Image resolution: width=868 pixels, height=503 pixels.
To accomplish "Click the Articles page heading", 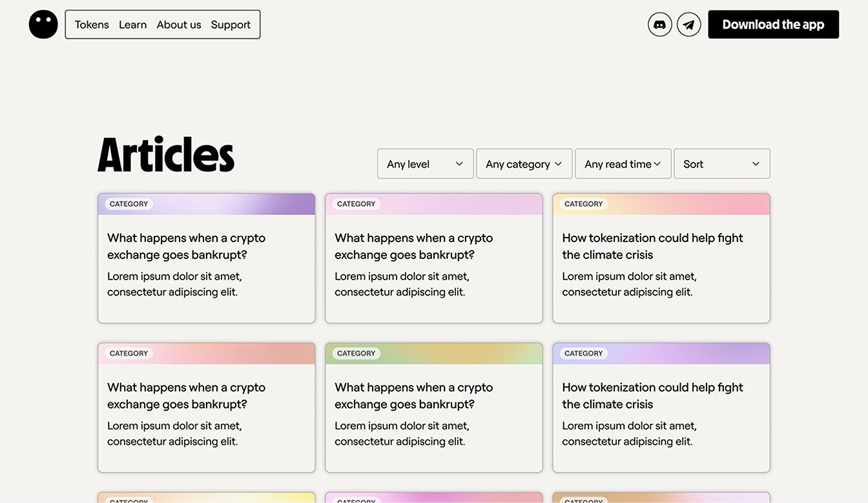I will click(166, 155).
